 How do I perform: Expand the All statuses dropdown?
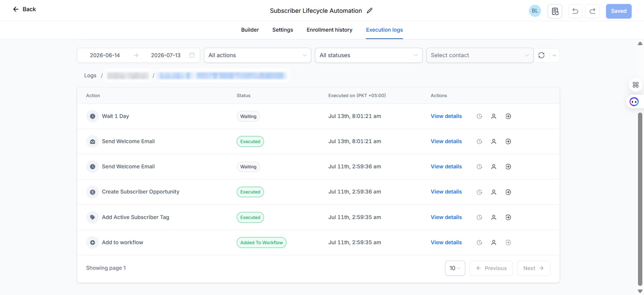(x=369, y=55)
